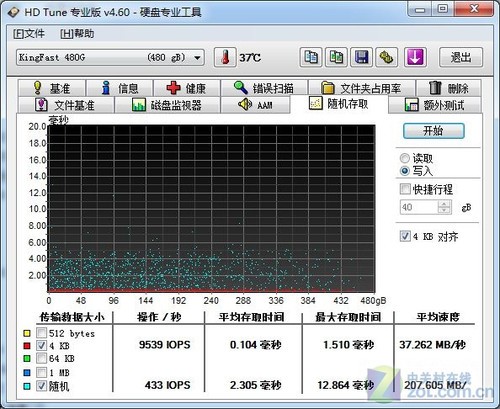
Task: Open the 健康 health tab
Action: click(186, 88)
